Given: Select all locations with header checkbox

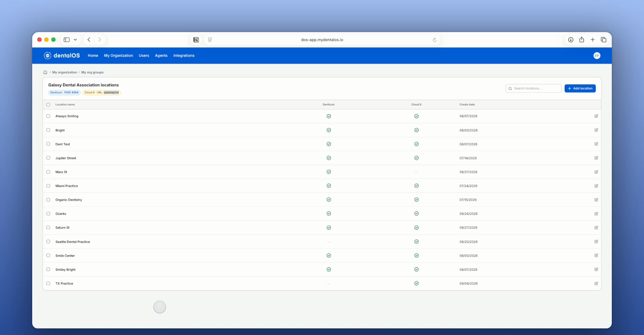Looking at the screenshot, I should [48, 105].
